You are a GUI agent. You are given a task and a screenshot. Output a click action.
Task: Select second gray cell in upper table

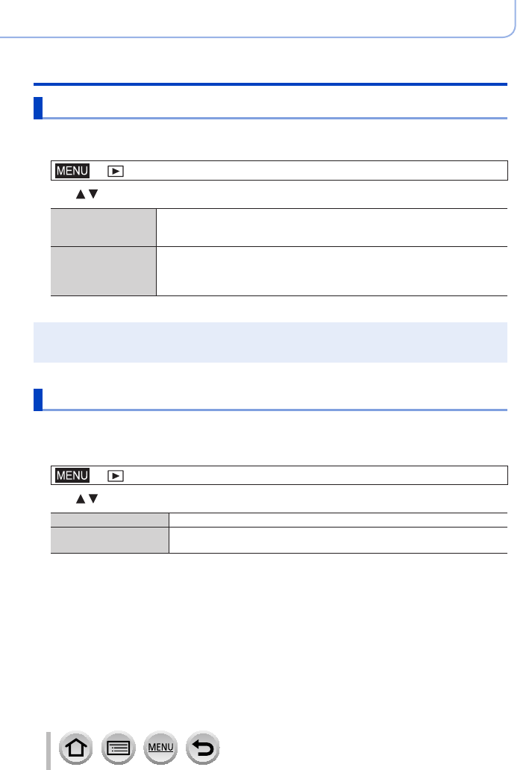click(103, 271)
